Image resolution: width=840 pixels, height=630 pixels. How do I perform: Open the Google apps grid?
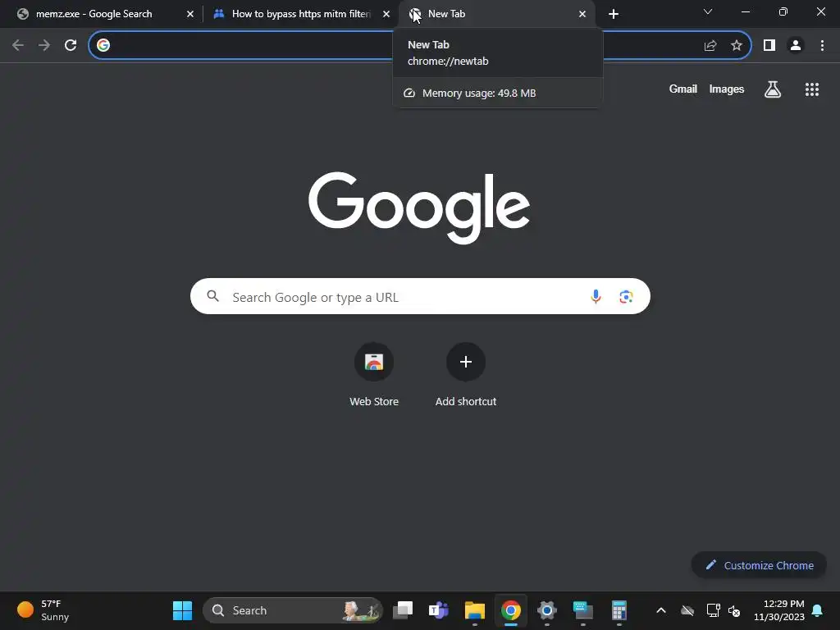click(x=811, y=89)
